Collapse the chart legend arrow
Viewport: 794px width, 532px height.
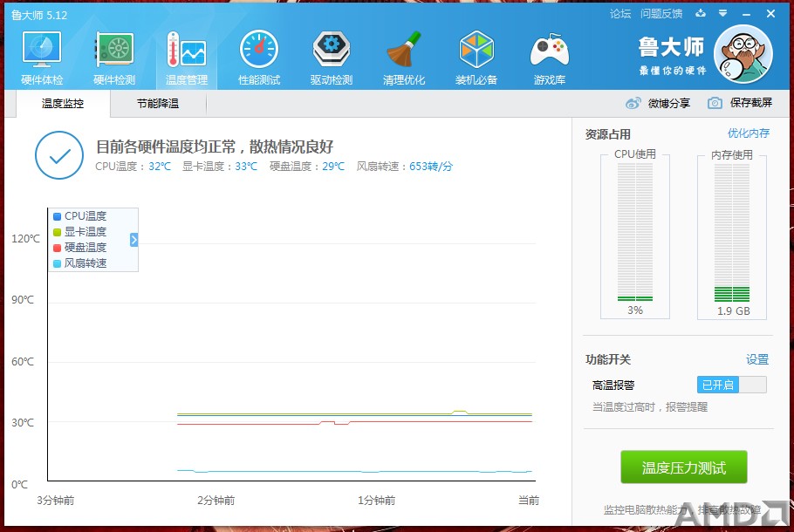[133, 240]
